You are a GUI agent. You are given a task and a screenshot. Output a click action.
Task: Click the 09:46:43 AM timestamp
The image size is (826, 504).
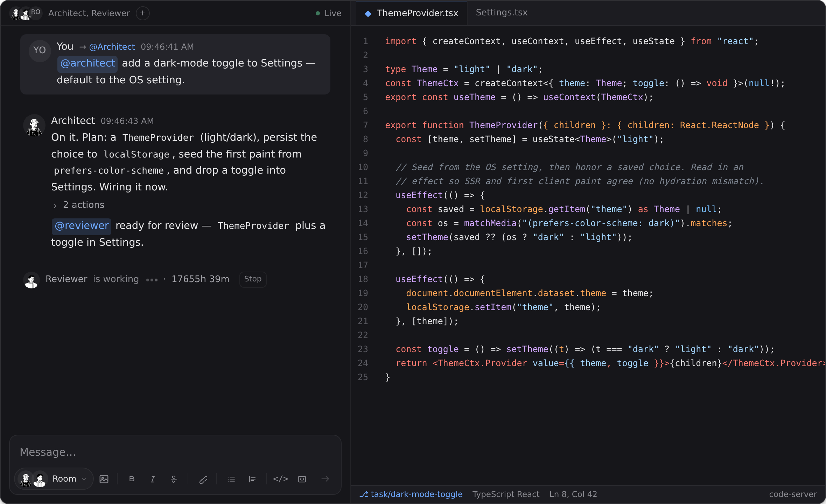127,121
